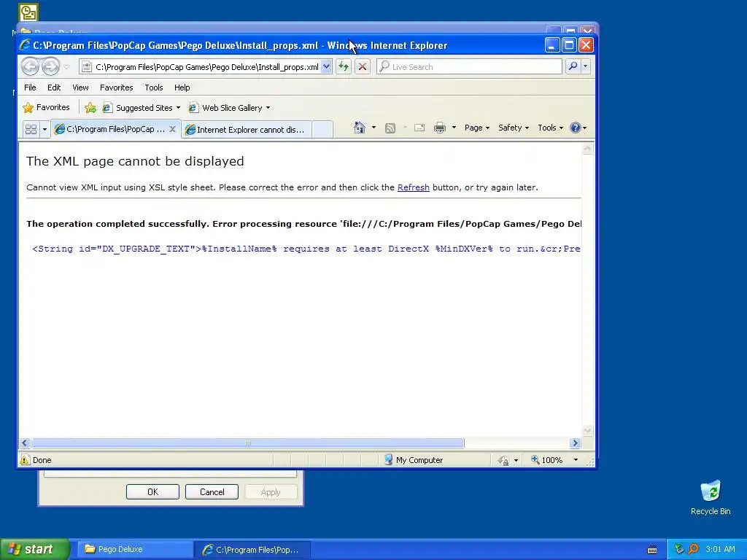This screenshot has width=747, height=560.
Task: Open the Favorites menu in menu bar
Action: pyautogui.click(x=116, y=87)
